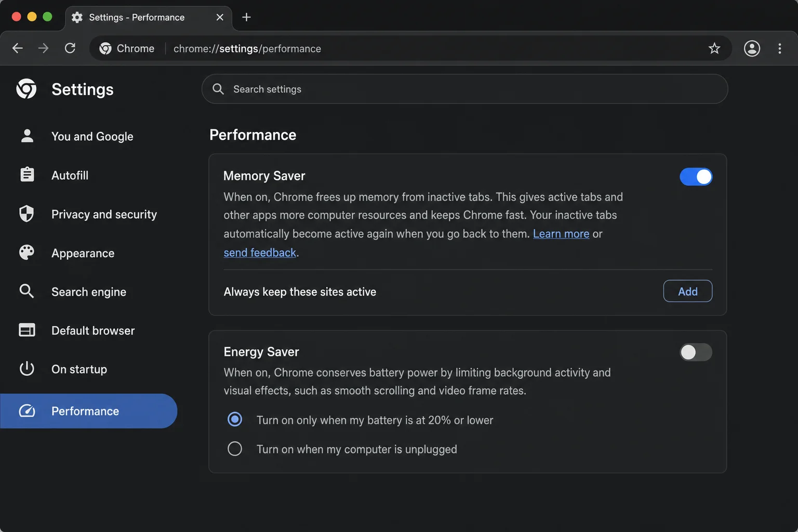Click the Default browser window icon
Viewport: 798px width, 532px height.
27,330
